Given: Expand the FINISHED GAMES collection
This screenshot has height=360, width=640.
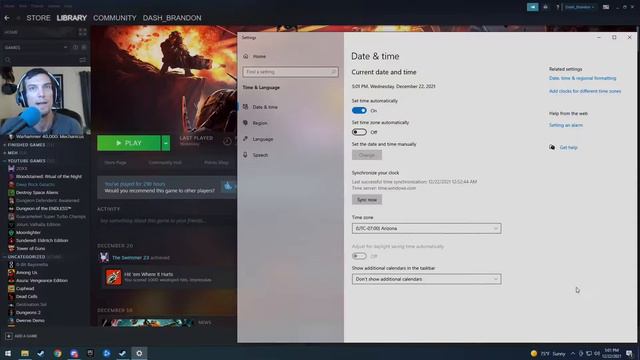Looking at the screenshot, I should [x=5, y=145].
